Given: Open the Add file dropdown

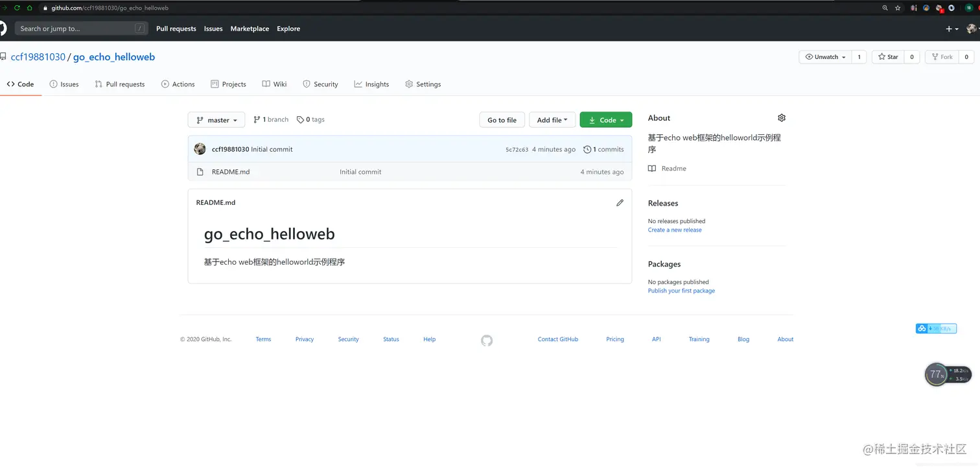Looking at the screenshot, I should click(x=552, y=119).
